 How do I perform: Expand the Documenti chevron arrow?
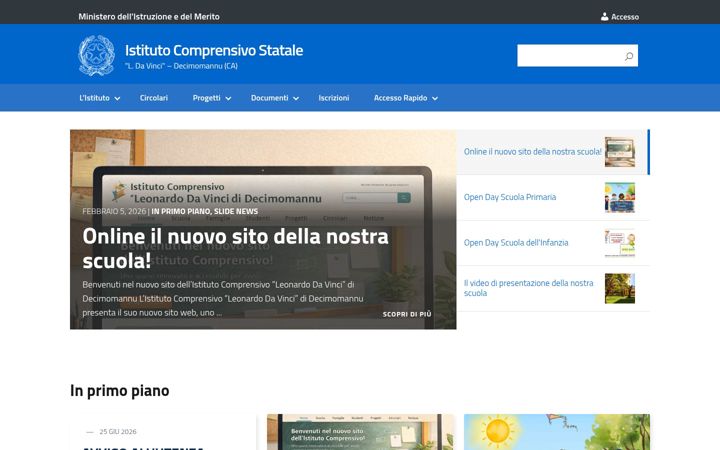pyautogui.click(x=296, y=98)
